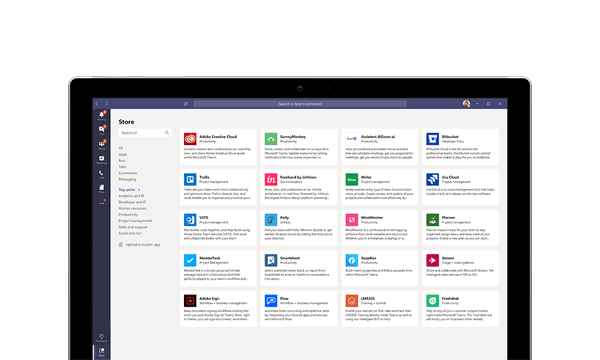Click the Trello app icon
Image resolution: width=600 pixels, height=360 pixels.
[x=190, y=179]
